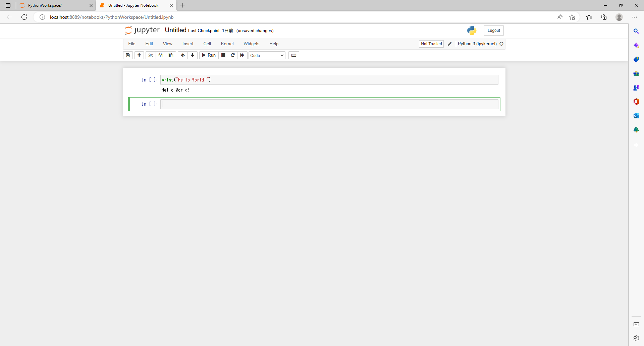Click the edit mode pencil indicator
The width and height of the screenshot is (644, 346).
(x=450, y=44)
